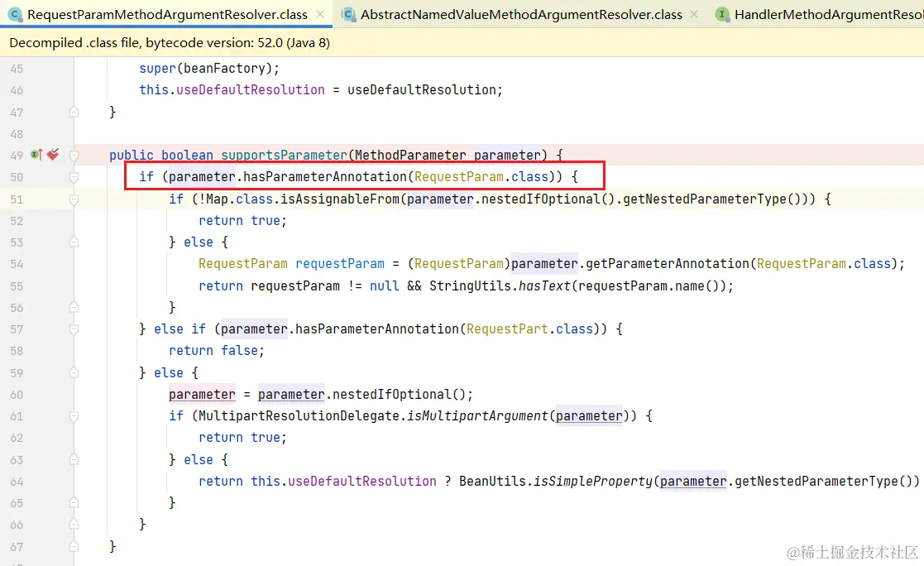Click isMultipartArgument on line 61

pos(477,416)
